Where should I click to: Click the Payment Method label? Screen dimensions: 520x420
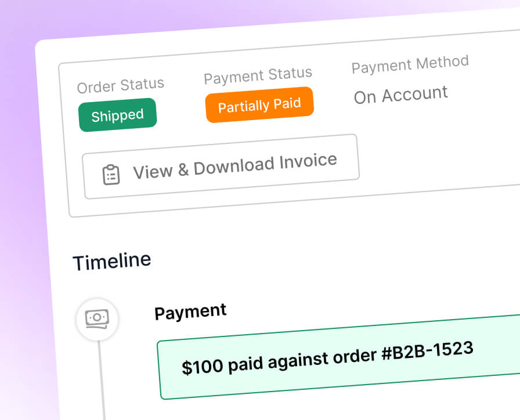tap(410, 64)
